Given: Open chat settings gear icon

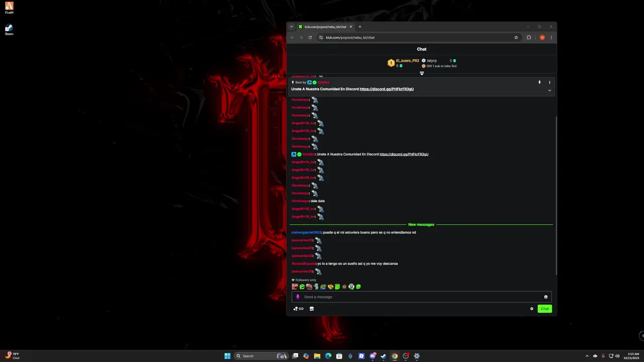Looking at the screenshot, I should [532, 309].
